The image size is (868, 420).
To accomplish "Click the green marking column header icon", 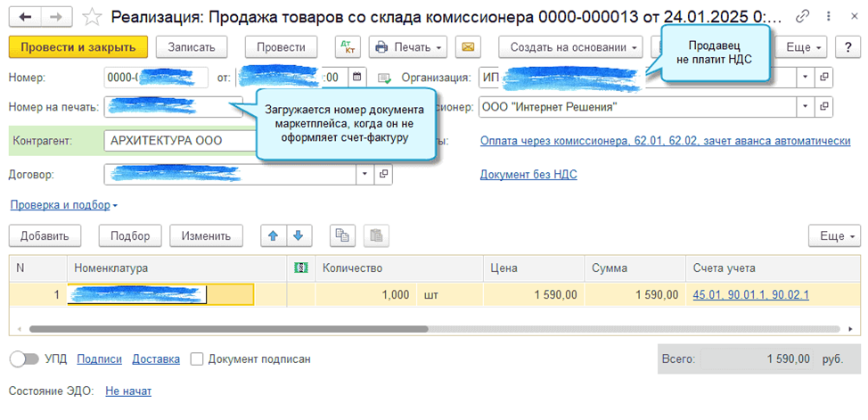I will pyautogui.click(x=300, y=268).
